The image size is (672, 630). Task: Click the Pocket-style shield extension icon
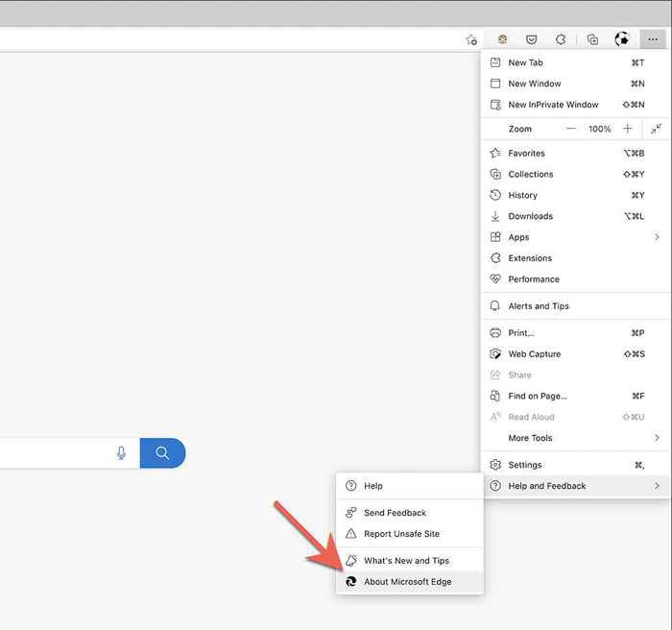532,40
